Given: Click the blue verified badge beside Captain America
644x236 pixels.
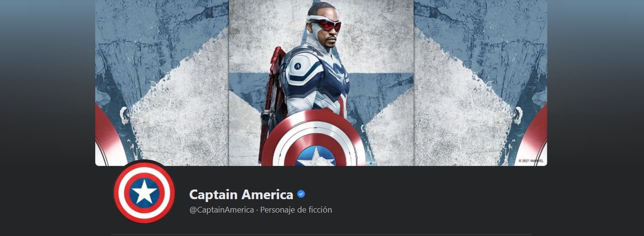Looking at the screenshot, I should coord(301,194).
